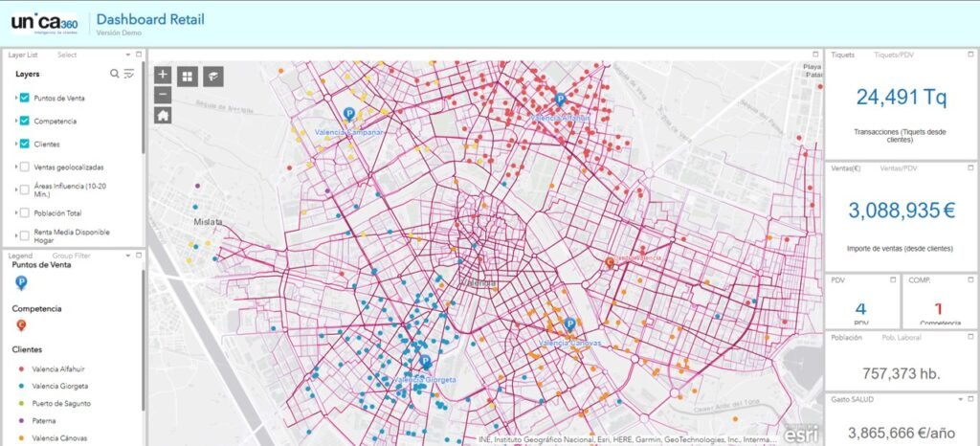This screenshot has height=446, width=980.
Task: Return map to home extent
Action: click(163, 115)
